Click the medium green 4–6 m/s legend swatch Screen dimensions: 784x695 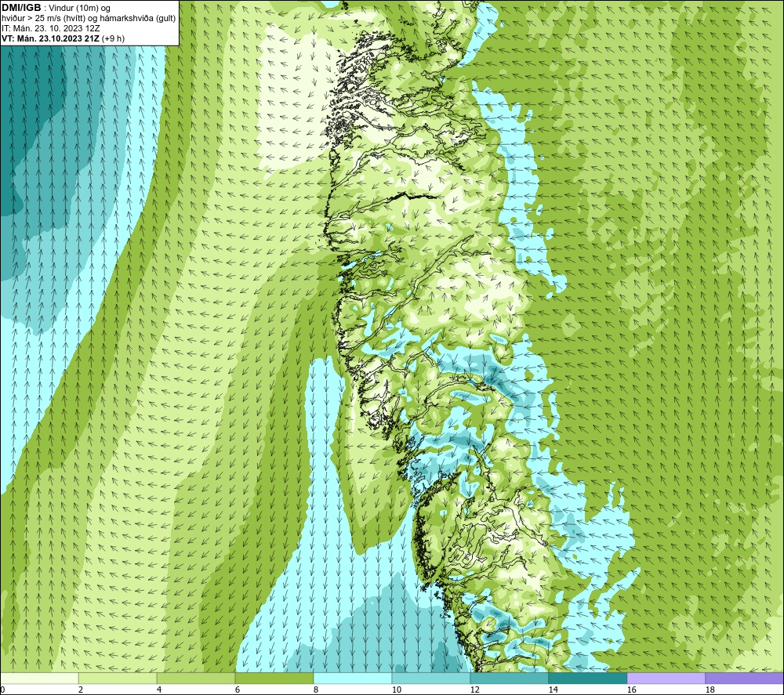tap(196, 678)
